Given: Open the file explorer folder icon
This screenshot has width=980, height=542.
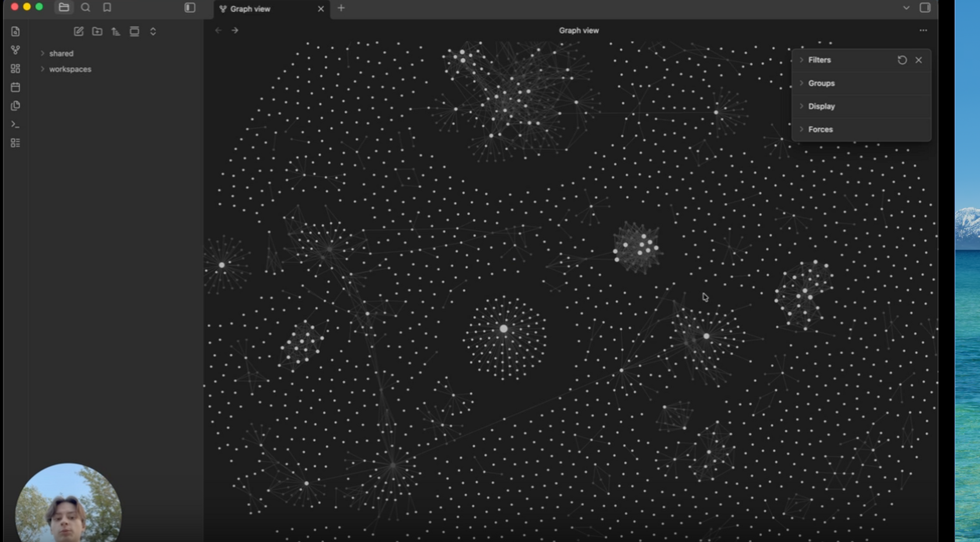Looking at the screenshot, I should pos(64,8).
